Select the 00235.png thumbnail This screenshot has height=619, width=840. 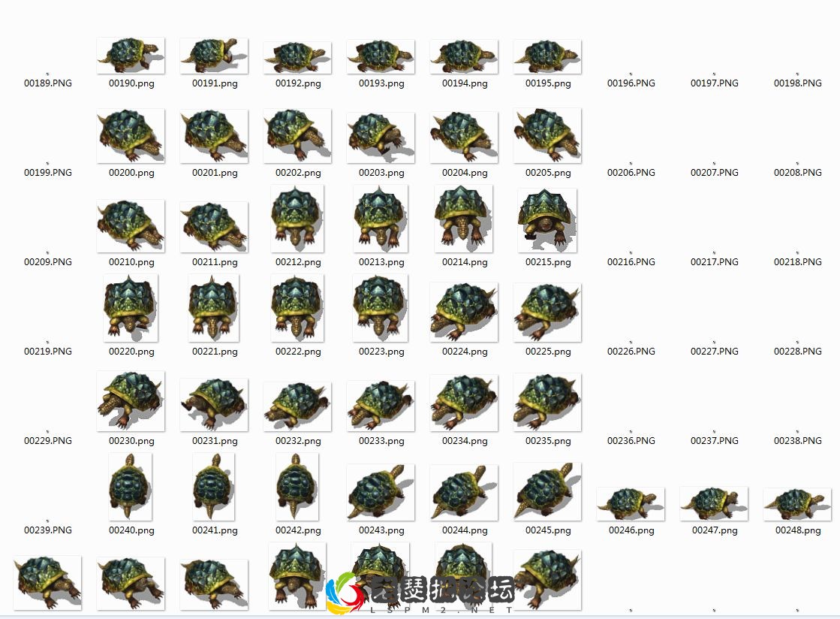[x=547, y=403]
